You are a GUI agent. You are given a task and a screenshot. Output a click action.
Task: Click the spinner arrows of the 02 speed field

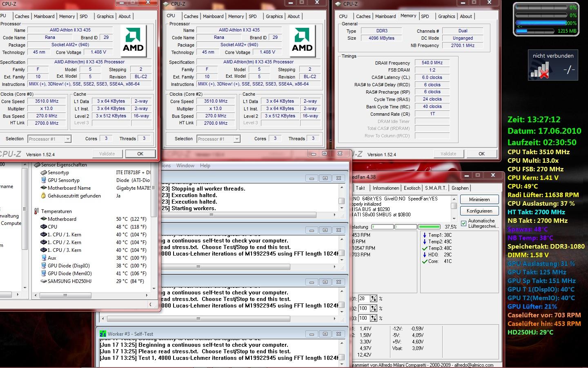(373, 308)
